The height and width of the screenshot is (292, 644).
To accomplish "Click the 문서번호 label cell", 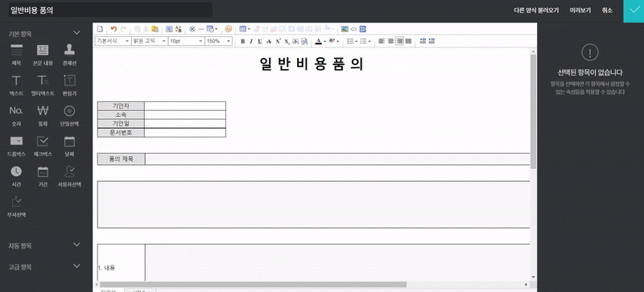I will click(x=121, y=133).
